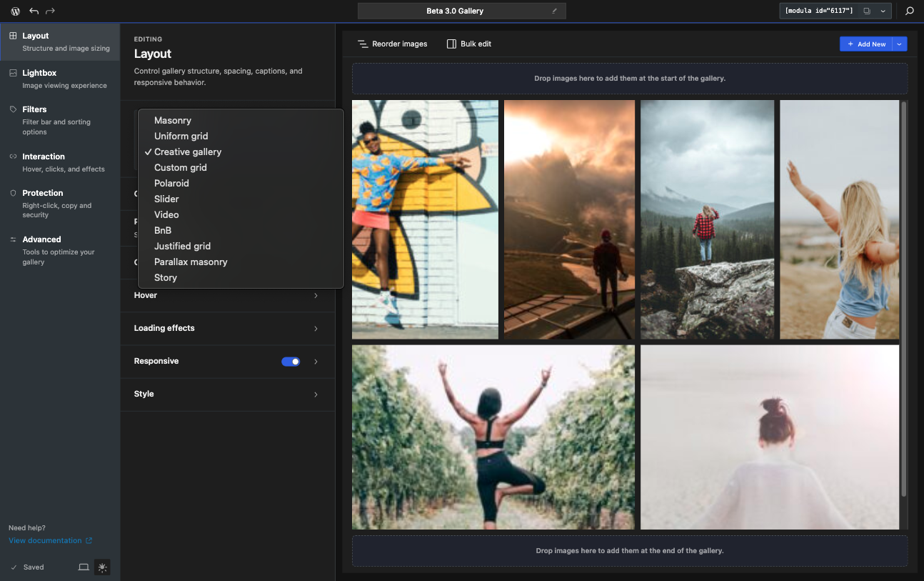Click the desktop preview icon
Screen dimensions: 924x581
(84, 567)
